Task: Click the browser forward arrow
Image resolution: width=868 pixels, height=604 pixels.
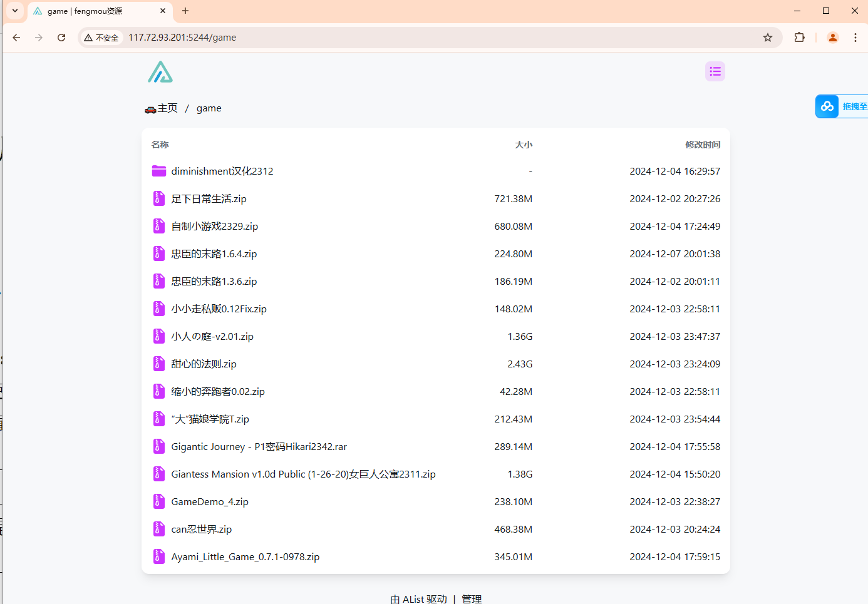Action: [39, 38]
